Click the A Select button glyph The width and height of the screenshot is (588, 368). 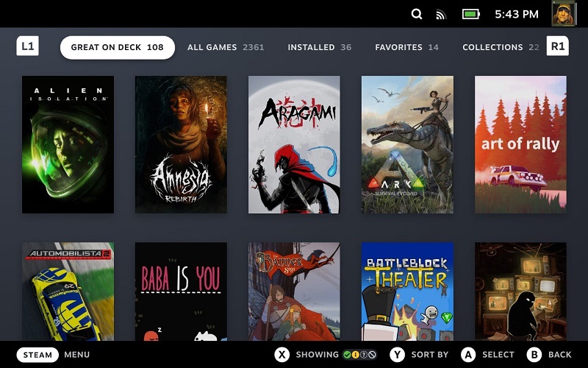[x=468, y=355]
